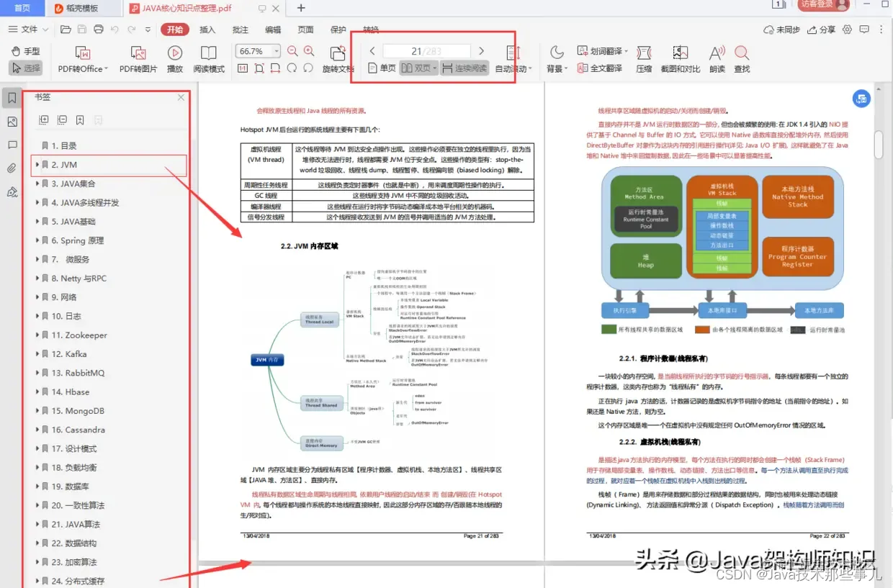The image size is (893, 588).
Task: Select the Hand tool (手型)
Action: coord(25,51)
